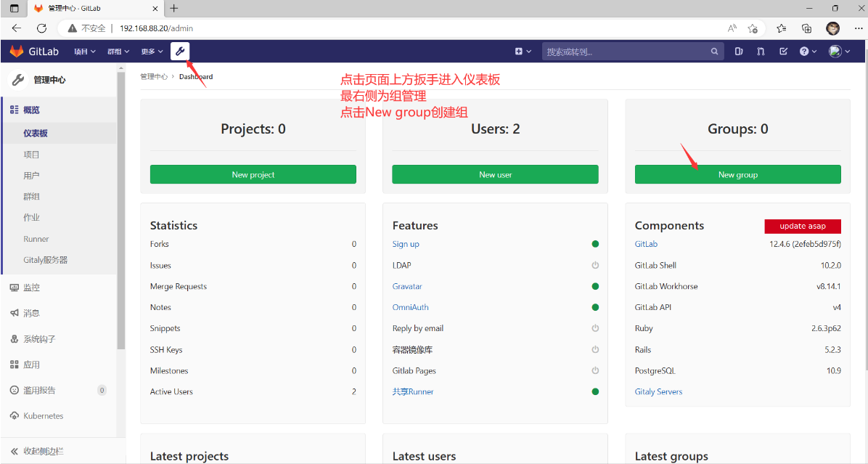Open the help question mark menu
This screenshot has height=464, width=868.
[808, 52]
